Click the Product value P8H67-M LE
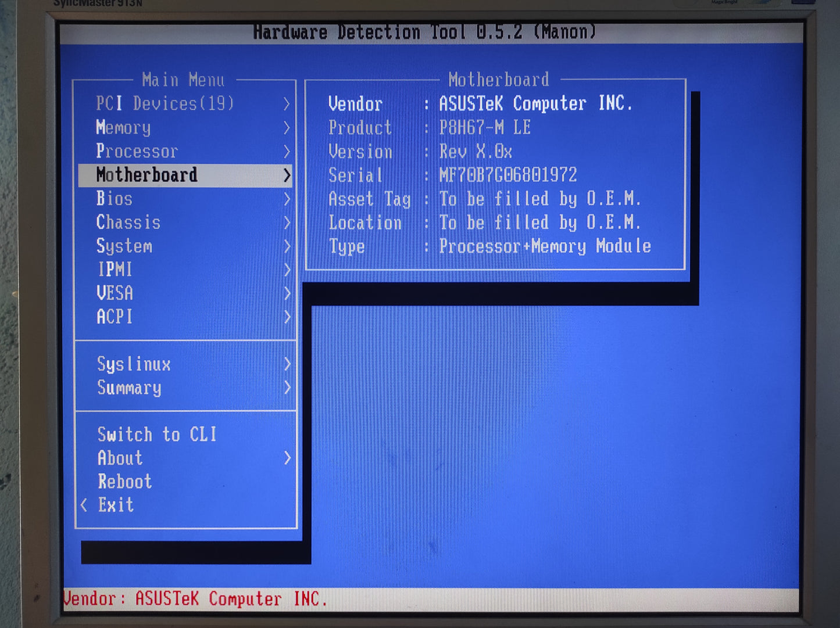Viewport: 840px width, 628px height. 484,128
